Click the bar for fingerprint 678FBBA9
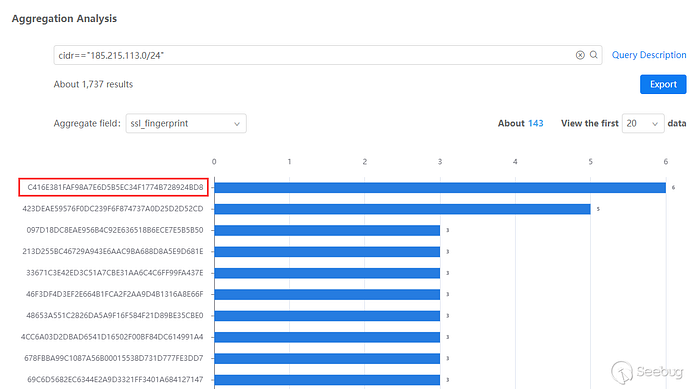 [327, 358]
